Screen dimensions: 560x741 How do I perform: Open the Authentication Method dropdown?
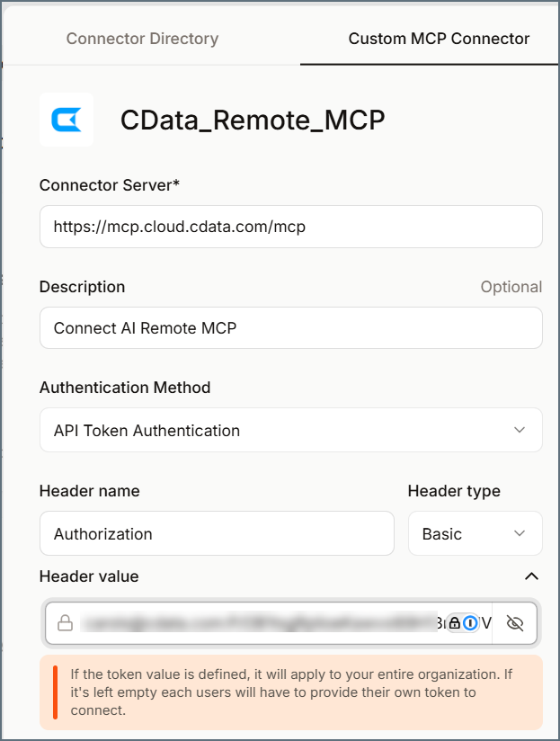click(290, 430)
